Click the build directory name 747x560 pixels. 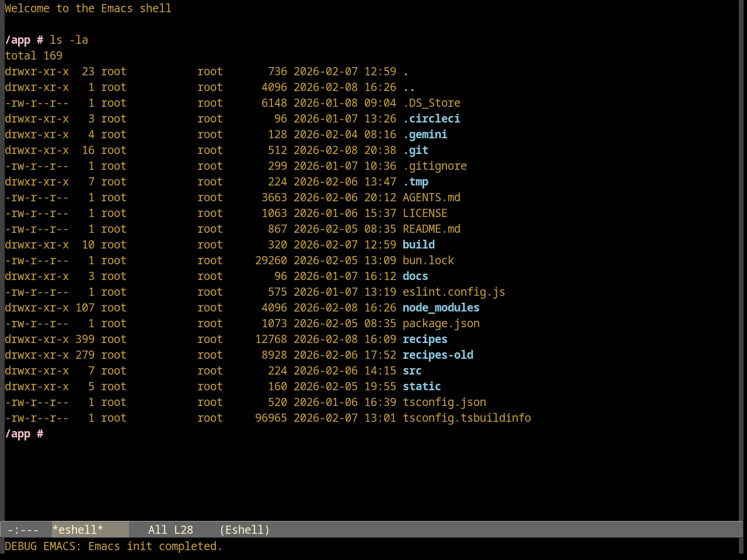click(418, 244)
